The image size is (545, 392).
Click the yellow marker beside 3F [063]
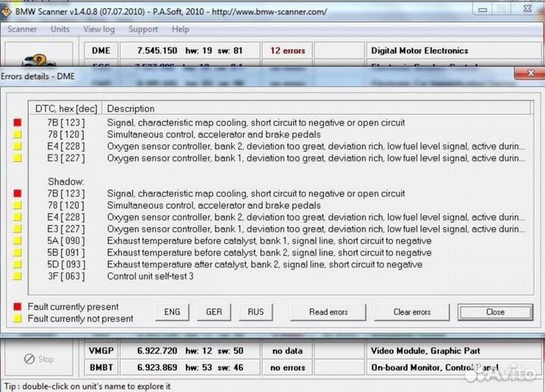coord(17,276)
